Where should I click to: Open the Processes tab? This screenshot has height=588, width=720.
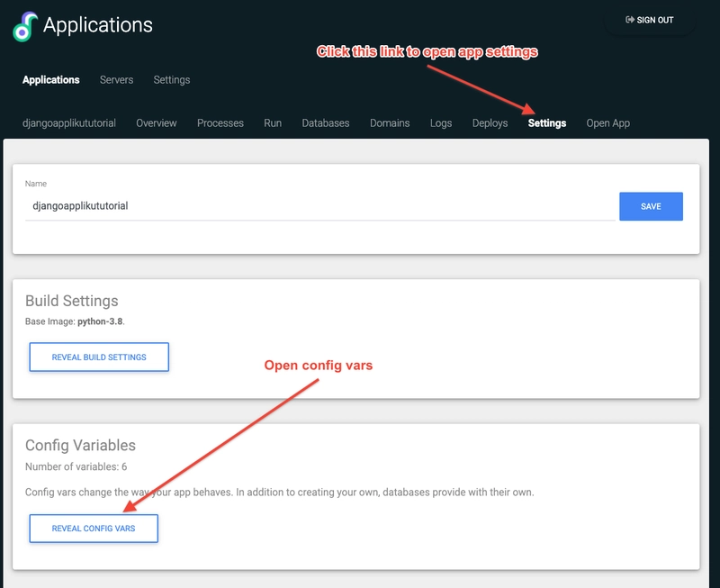[x=220, y=123]
